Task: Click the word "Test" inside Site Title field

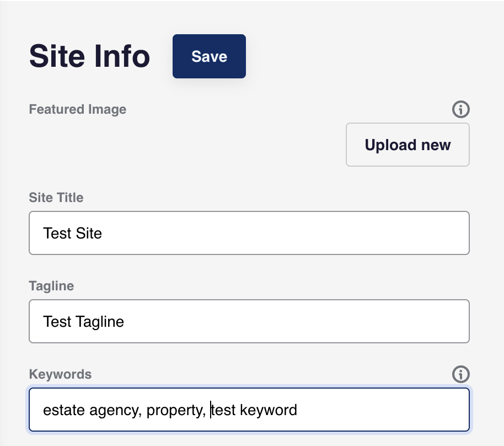Action: 57,233
